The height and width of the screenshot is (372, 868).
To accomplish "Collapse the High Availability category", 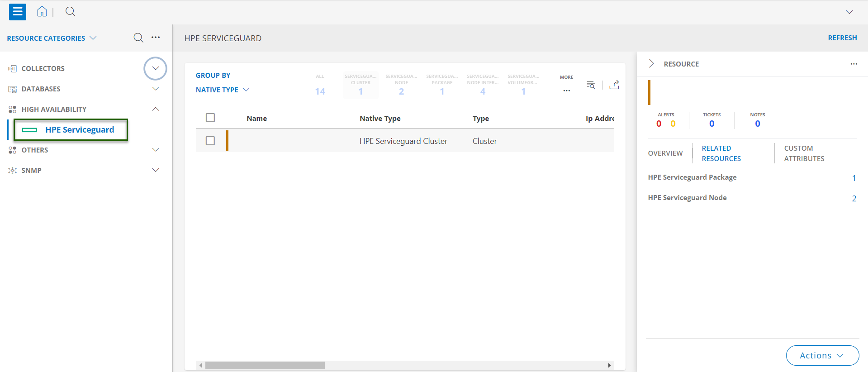I will coord(155,109).
